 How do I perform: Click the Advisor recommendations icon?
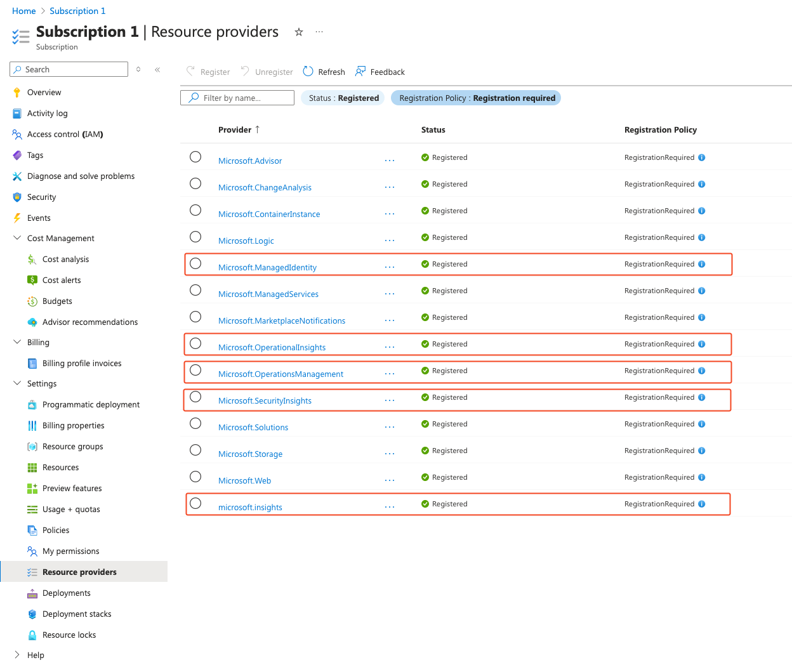click(x=32, y=322)
